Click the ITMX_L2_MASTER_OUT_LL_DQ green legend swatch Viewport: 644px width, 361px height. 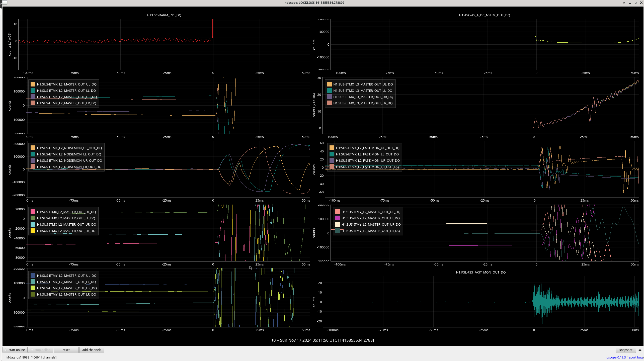[x=33, y=218]
